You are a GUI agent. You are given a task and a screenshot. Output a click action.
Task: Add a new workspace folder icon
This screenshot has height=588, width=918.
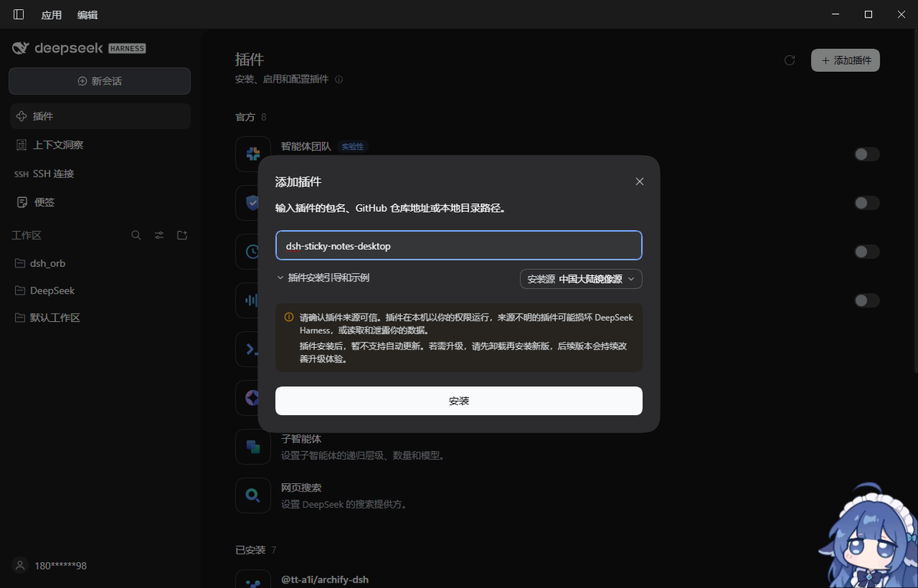pos(182,236)
